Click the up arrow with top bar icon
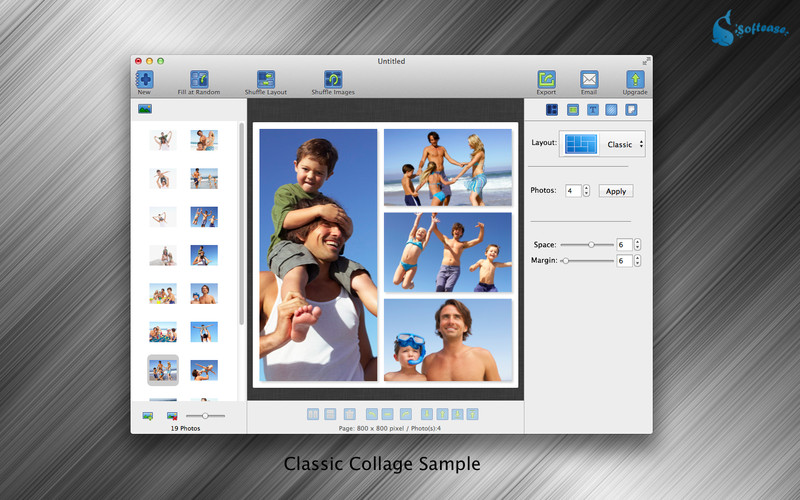The height and width of the screenshot is (500, 800). pyautogui.click(x=473, y=414)
